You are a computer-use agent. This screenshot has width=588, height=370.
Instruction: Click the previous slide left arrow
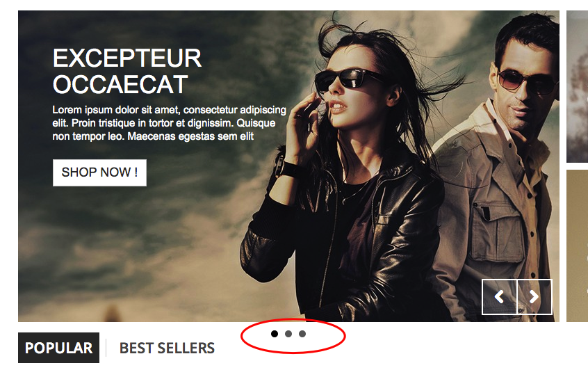(x=499, y=297)
